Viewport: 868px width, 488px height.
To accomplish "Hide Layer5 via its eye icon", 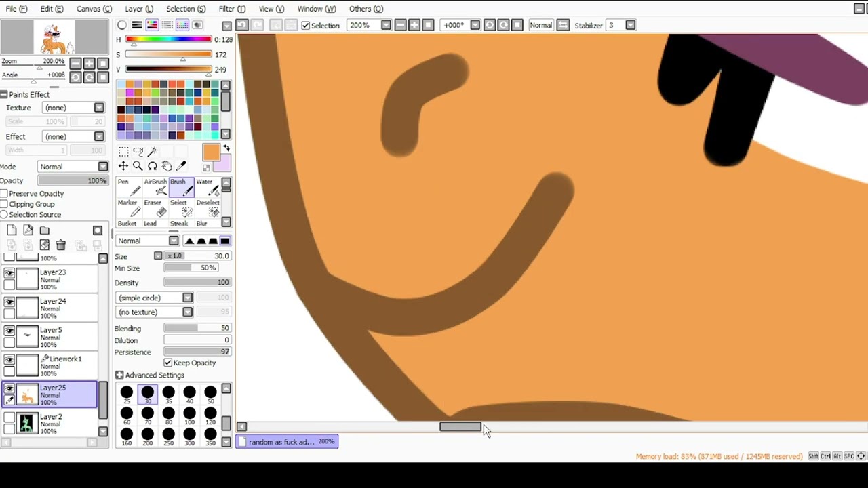I will coord(9,331).
